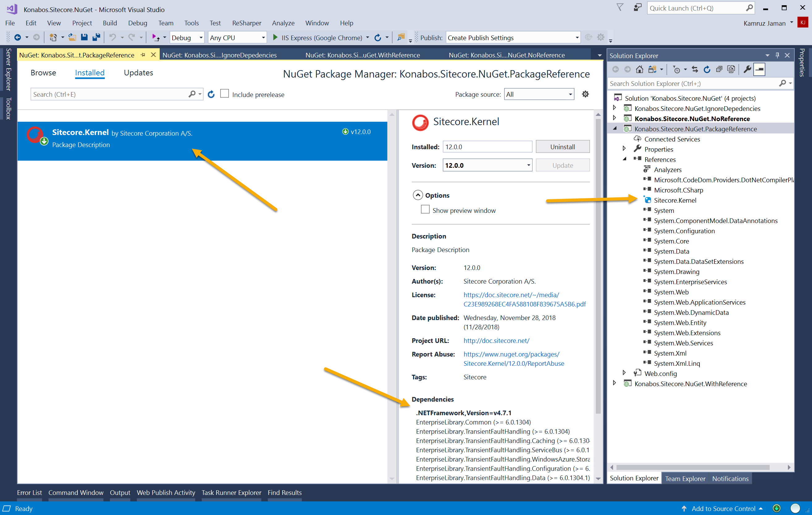Switch to the Updates tab
Screen dimensions: 812x515
coord(138,73)
